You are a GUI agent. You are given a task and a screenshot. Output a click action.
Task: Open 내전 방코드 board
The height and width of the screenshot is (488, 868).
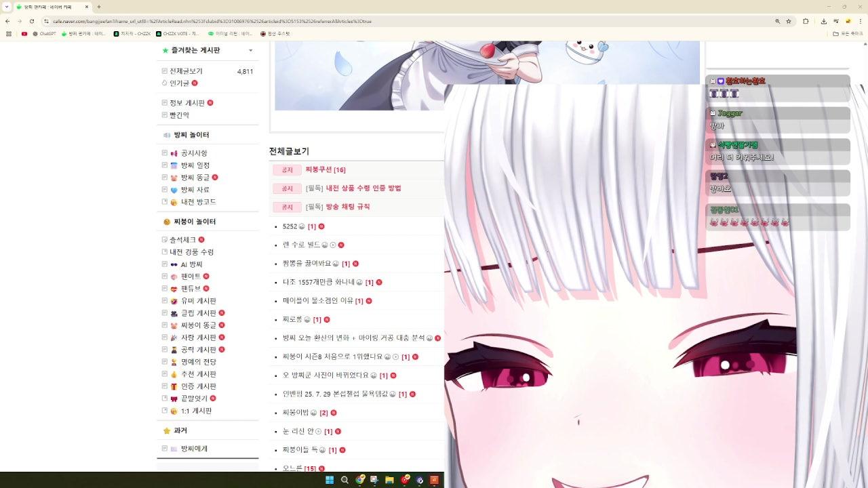coord(199,202)
